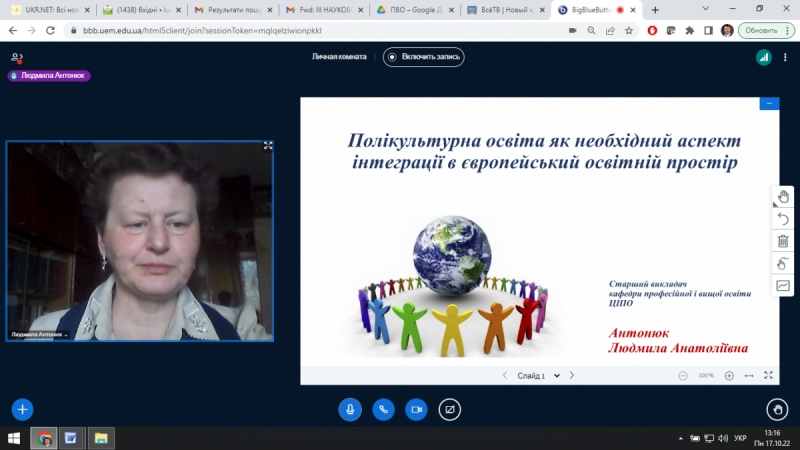Expand webcam video to fullscreen

(x=268, y=146)
